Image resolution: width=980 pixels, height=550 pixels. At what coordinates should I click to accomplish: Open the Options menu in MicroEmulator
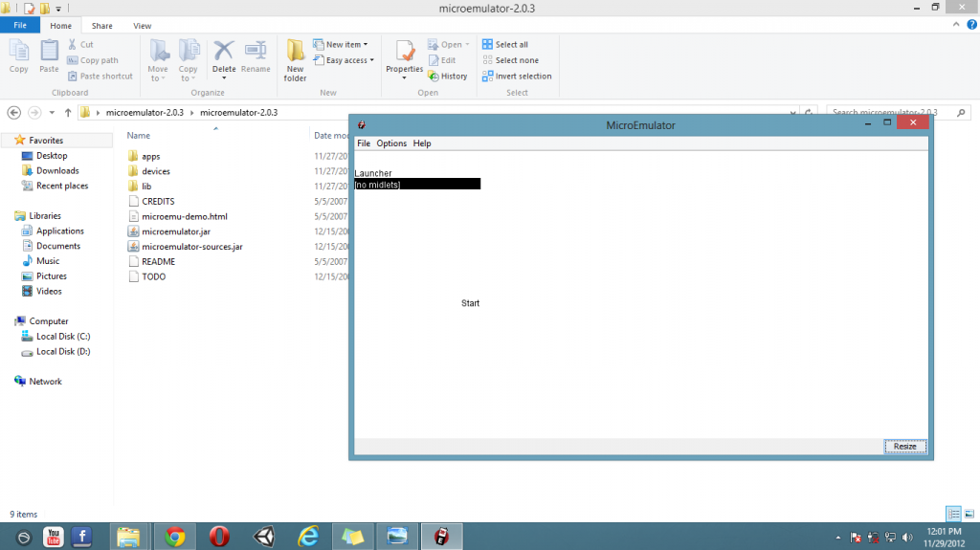coord(391,143)
